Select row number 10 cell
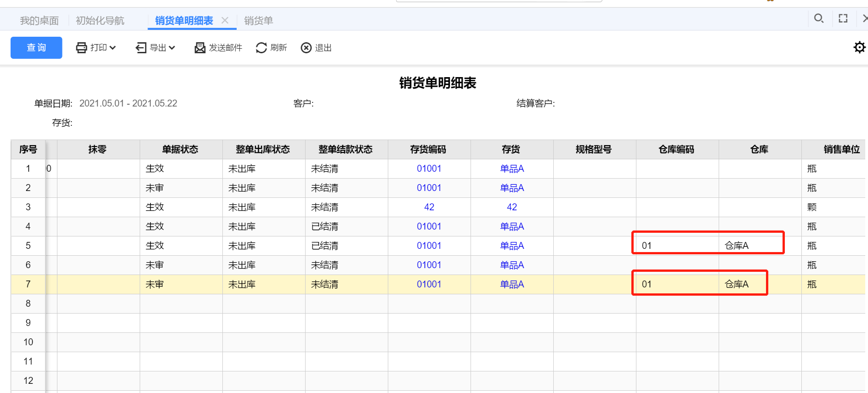This screenshot has height=393, width=868. click(x=28, y=342)
